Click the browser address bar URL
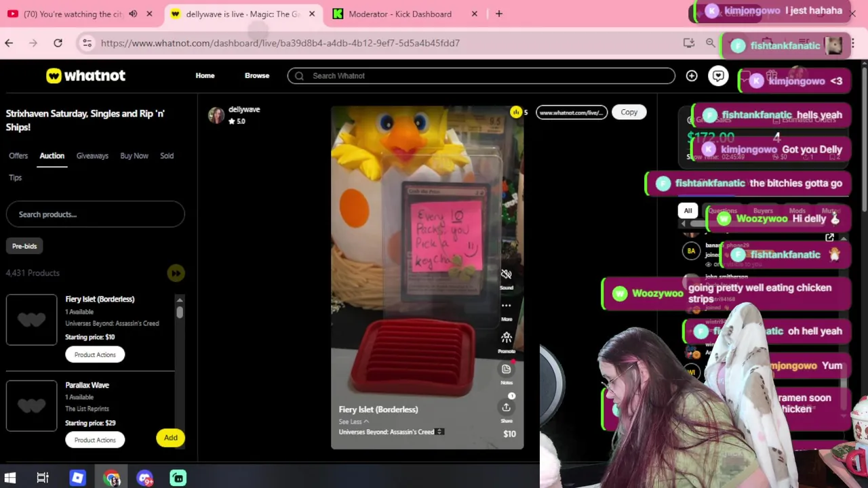Screen dimensions: 868x488 pos(280,43)
